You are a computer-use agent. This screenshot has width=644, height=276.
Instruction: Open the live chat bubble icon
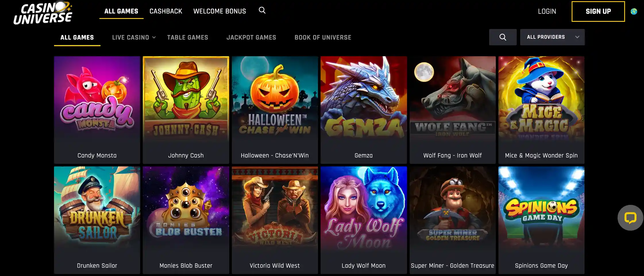pyautogui.click(x=630, y=218)
